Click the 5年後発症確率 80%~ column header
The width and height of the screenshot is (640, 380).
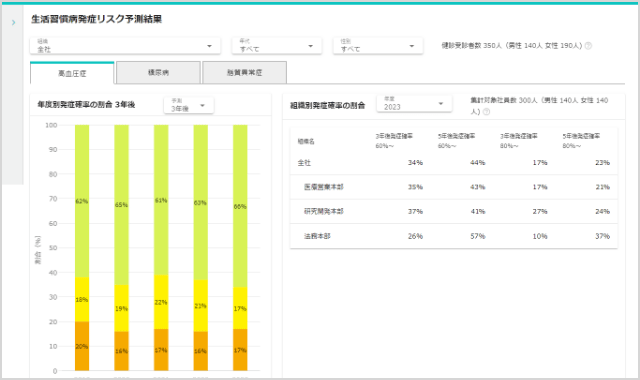[x=581, y=141]
